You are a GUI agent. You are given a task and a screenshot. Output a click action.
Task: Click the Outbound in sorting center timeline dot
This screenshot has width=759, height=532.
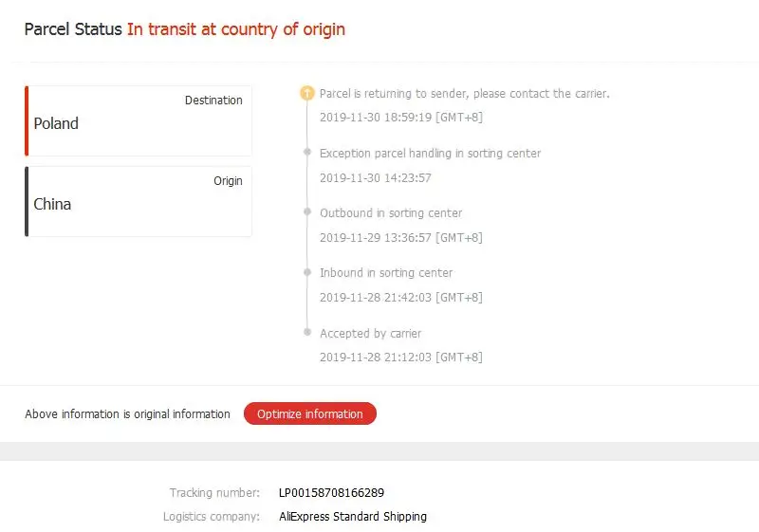point(306,211)
